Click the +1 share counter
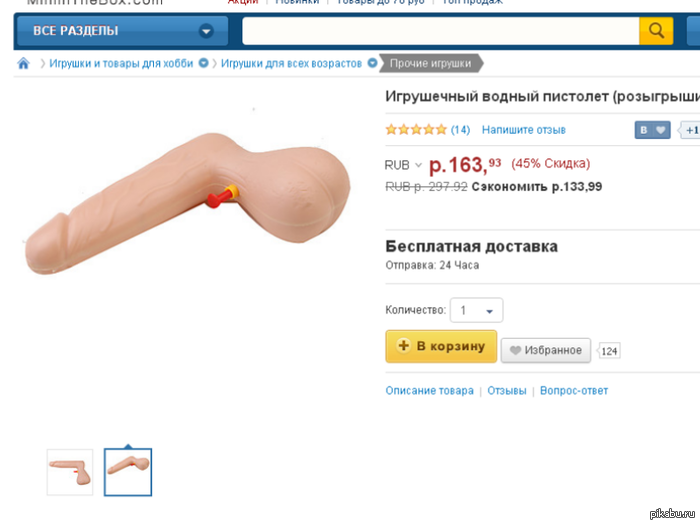The height and width of the screenshot is (525, 700). click(690, 130)
